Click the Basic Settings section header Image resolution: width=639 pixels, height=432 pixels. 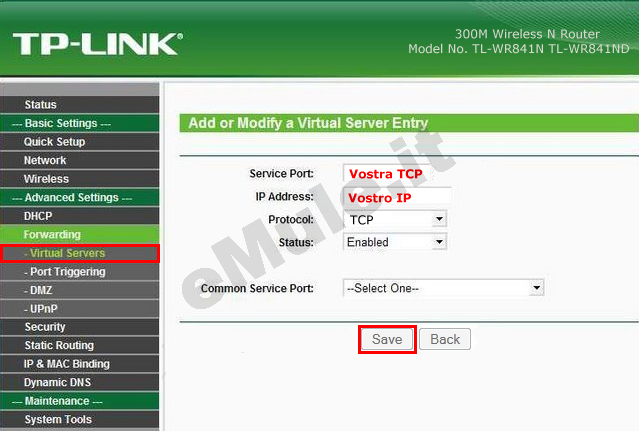80,123
